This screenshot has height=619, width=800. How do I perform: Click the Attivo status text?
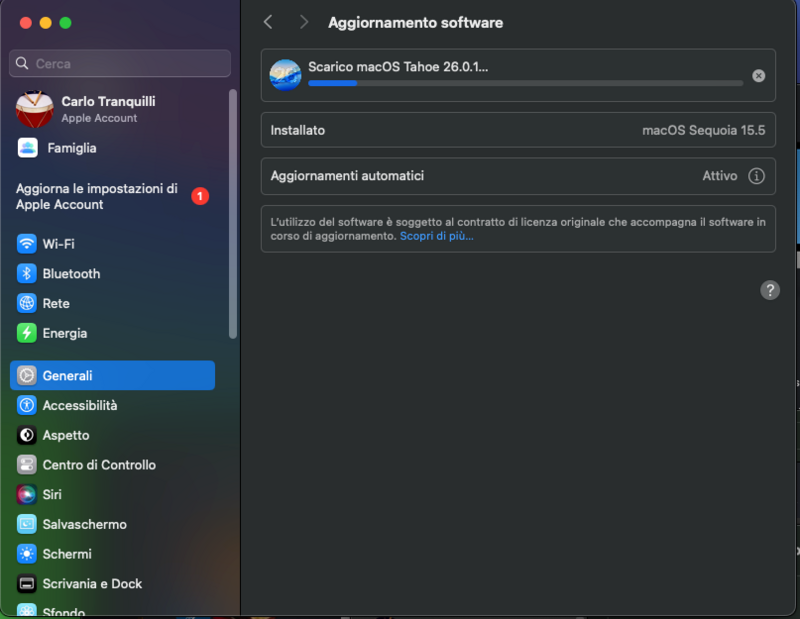pyautogui.click(x=720, y=176)
